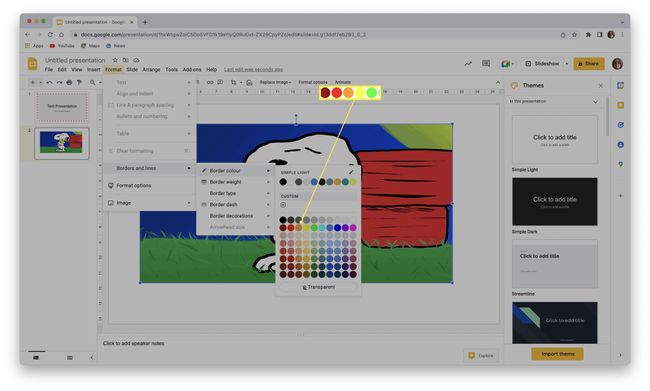This screenshot has width=650, height=391.
Task: Click the insert link icon in the toolbar
Action: tap(210, 82)
